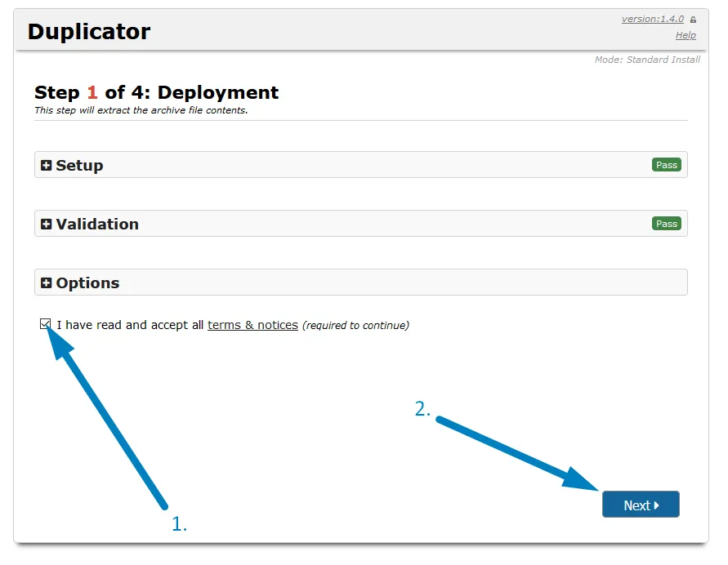Toggle the accept terms & notices checkbox
The width and height of the screenshot is (728, 565).
point(45,324)
